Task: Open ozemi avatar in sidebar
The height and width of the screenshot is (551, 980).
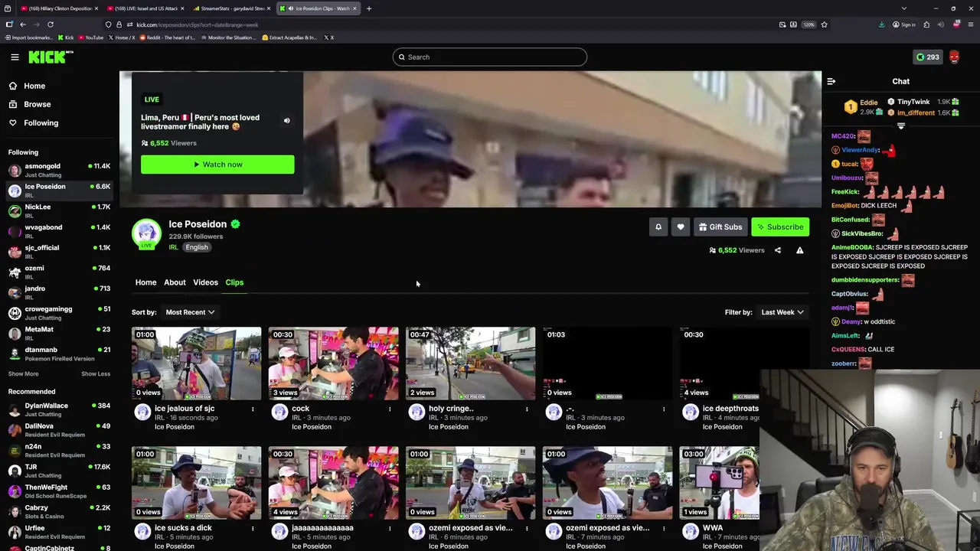Action: [15, 272]
